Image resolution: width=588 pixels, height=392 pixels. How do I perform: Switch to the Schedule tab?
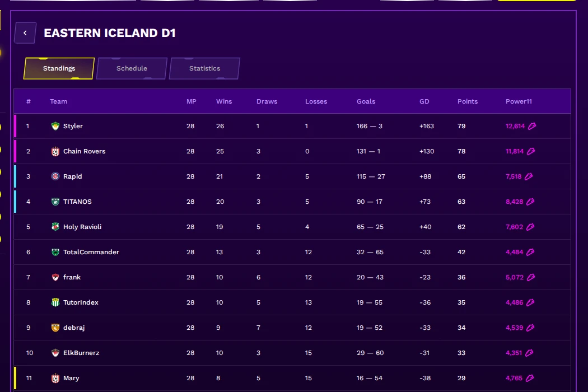[132, 68]
